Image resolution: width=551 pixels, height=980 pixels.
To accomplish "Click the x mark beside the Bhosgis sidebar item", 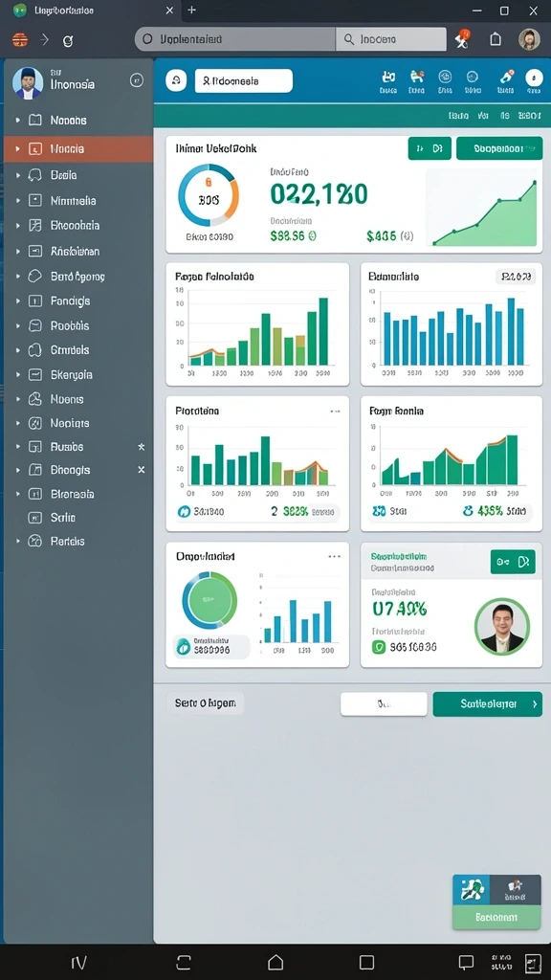I will 142,469.
